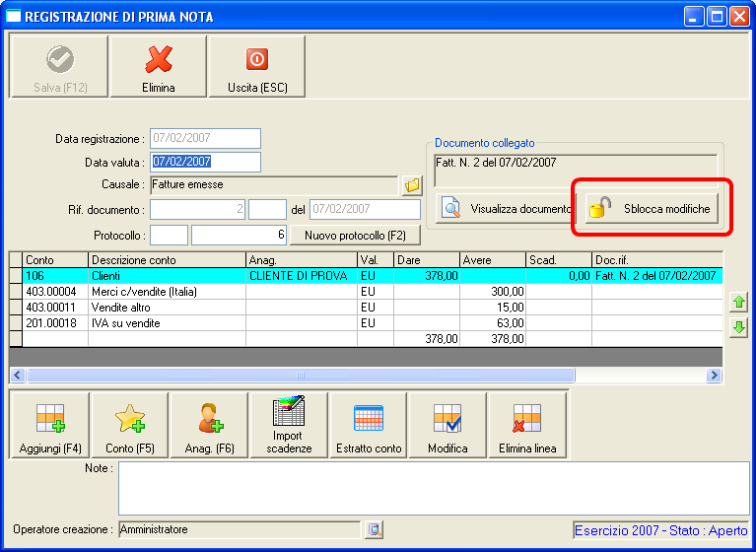Minimize the Registrazione di prima nota window
Screen dimensions: 756x552
[693, 17]
